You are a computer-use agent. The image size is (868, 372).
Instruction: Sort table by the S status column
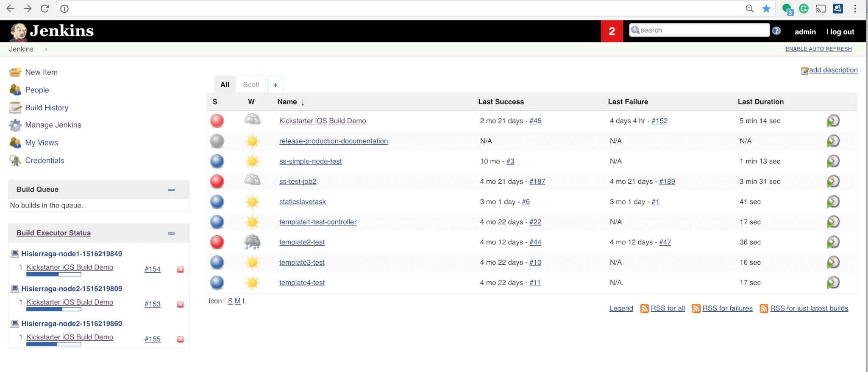(x=215, y=102)
